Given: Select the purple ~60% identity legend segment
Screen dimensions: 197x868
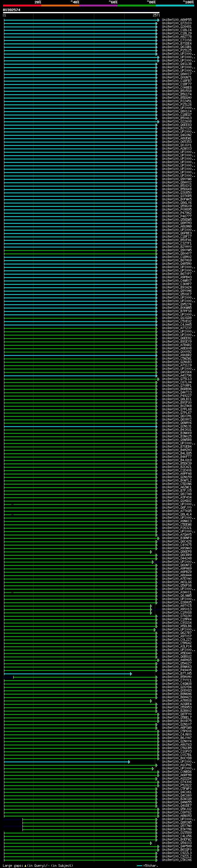Looking at the screenshot, I should tap(98, 6).
